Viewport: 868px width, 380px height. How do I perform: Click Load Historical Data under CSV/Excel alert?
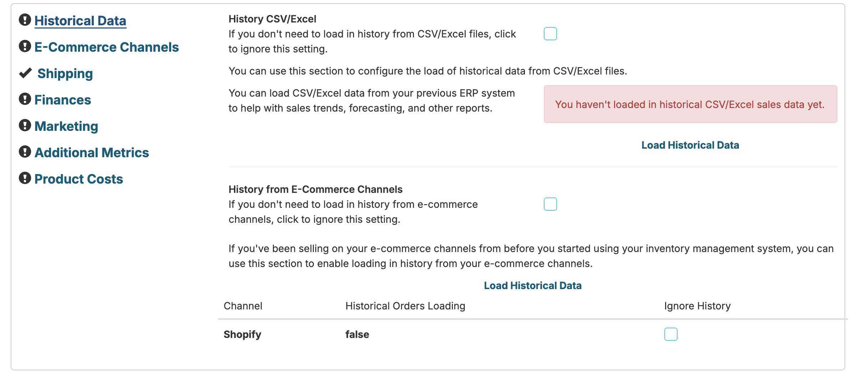pos(690,145)
